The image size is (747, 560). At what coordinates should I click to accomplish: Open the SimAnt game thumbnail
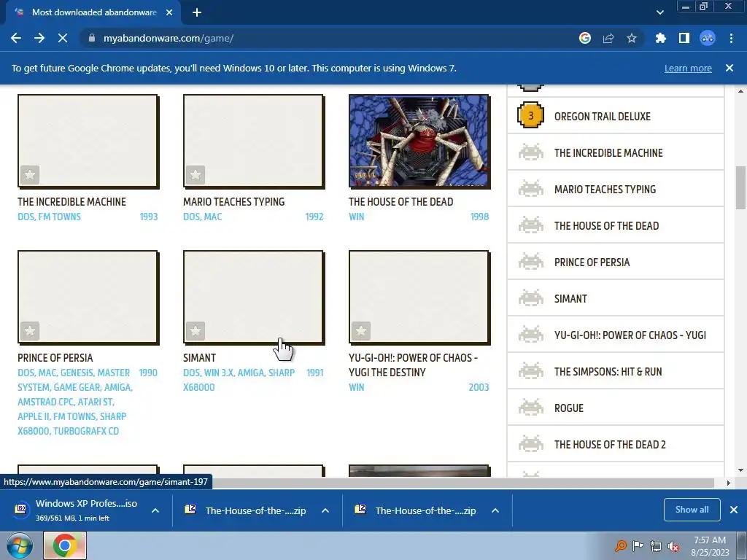[253, 297]
